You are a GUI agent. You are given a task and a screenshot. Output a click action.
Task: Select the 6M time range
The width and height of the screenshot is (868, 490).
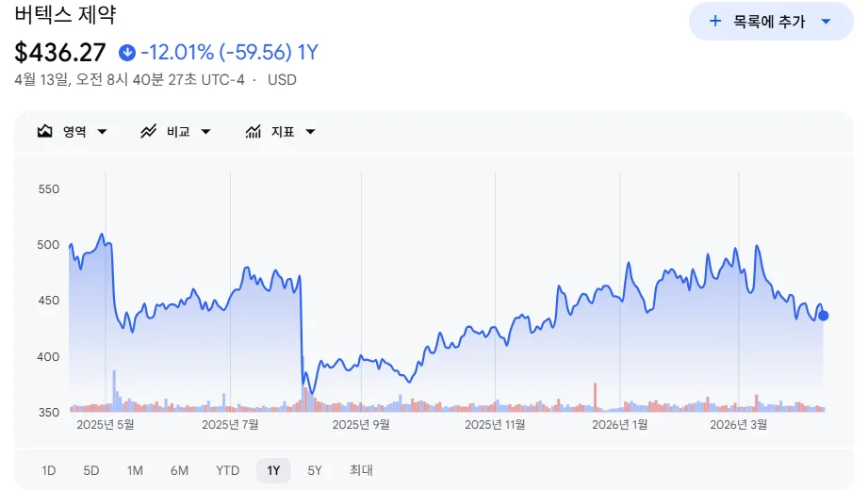click(x=179, y=470)
